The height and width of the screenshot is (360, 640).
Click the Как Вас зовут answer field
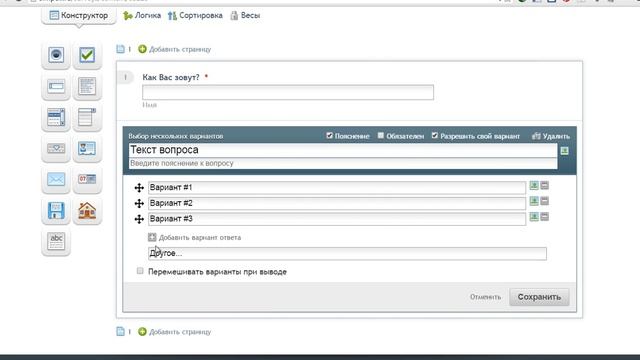pyautogui.click(x=288, y=92)
